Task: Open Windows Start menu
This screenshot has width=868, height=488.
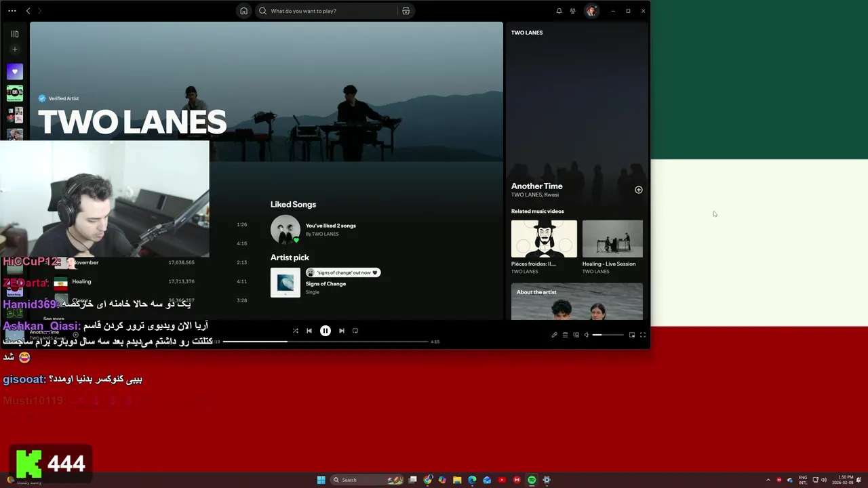Action: point(321,480)
